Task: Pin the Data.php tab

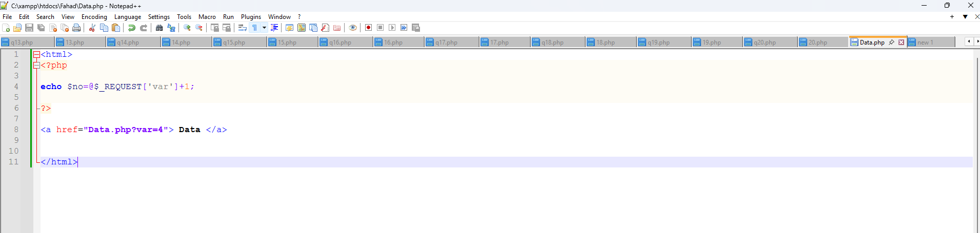Action: [x=892, y=42]
